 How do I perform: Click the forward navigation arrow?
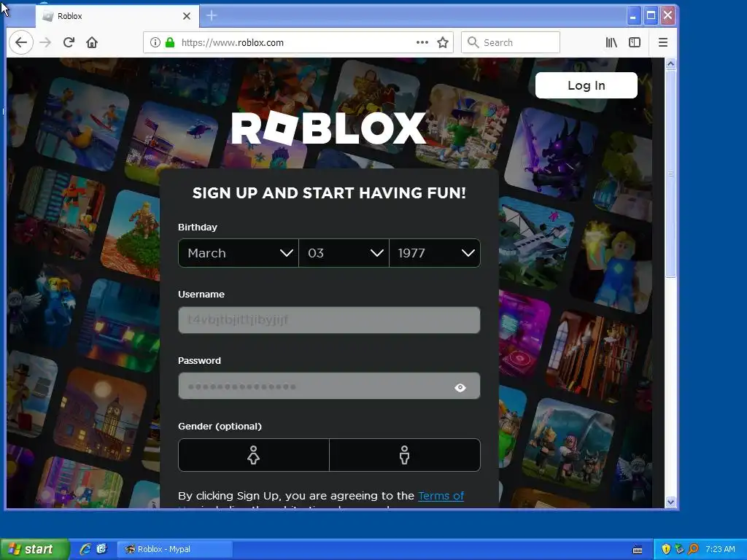(45, 42)
